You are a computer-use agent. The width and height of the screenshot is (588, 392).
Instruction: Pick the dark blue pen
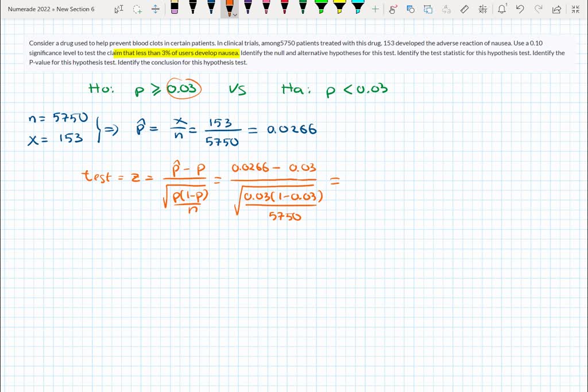coord(211,7)
